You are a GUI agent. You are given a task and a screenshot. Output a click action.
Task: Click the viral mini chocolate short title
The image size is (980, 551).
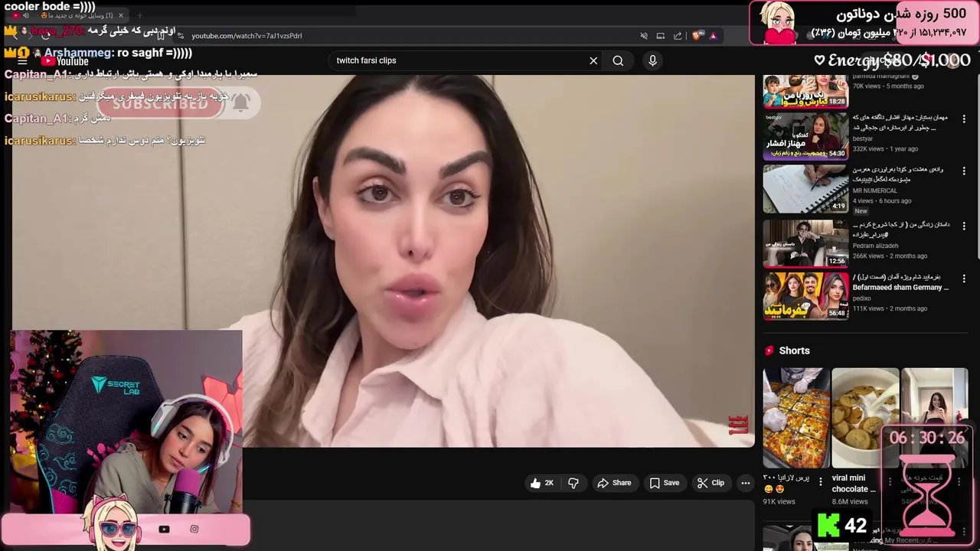[854, 483]
